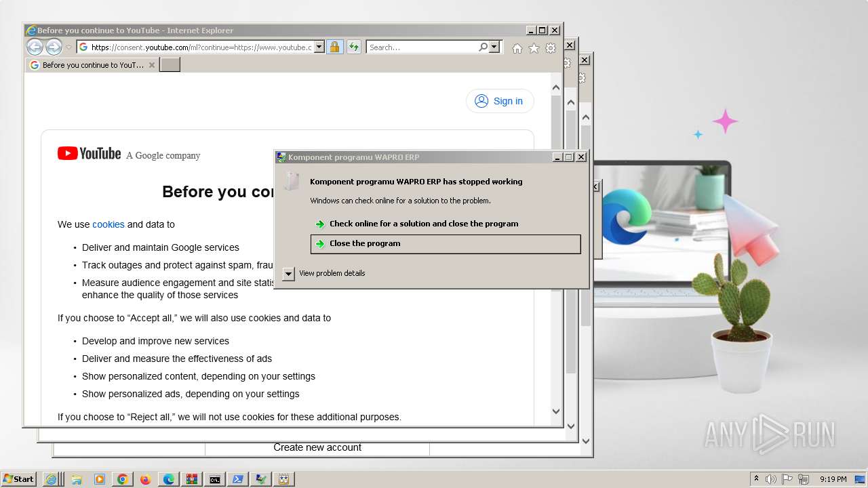Viewport: 868px width, 488px height.
Task: Expand View problem details
Action: coord(289,273)
